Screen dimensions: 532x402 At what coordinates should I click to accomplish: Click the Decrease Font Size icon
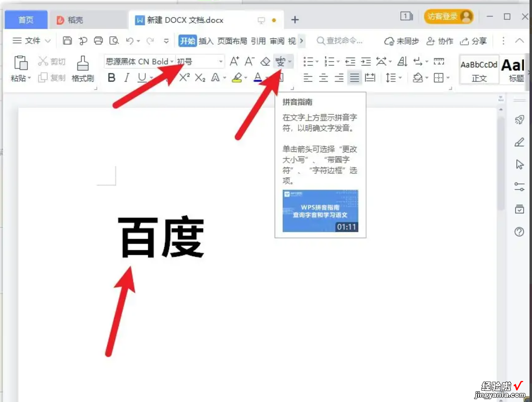coord(249,61)
